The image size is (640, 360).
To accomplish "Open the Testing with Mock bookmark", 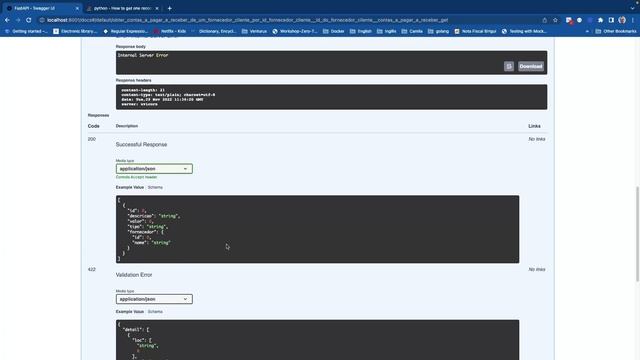I will tap(524, 31).
